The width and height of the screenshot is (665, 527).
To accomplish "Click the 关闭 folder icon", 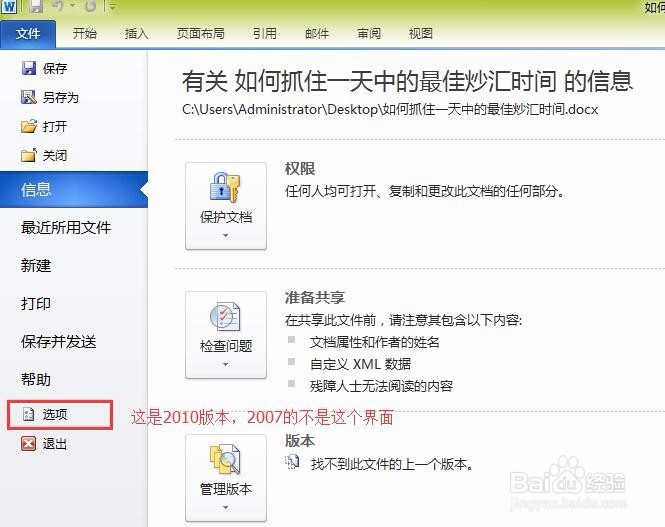I will tap(29, 155).
